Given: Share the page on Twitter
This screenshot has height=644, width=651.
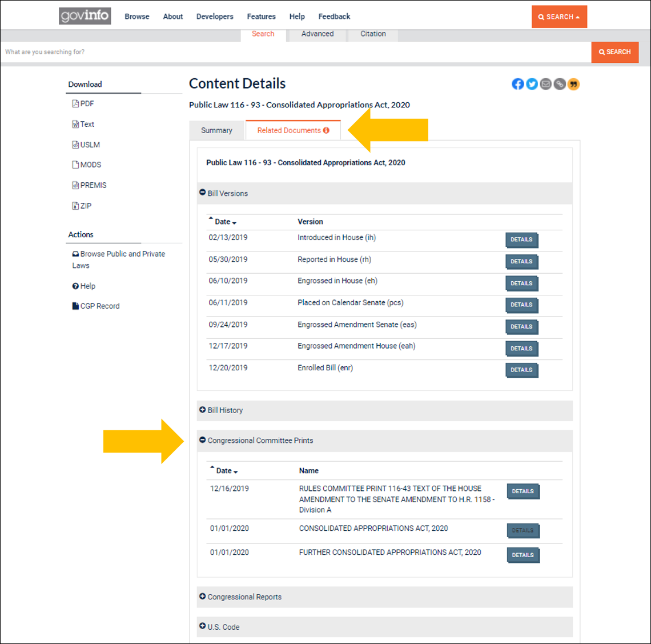Looking at the screenshot, I should (x=532, y=84).
